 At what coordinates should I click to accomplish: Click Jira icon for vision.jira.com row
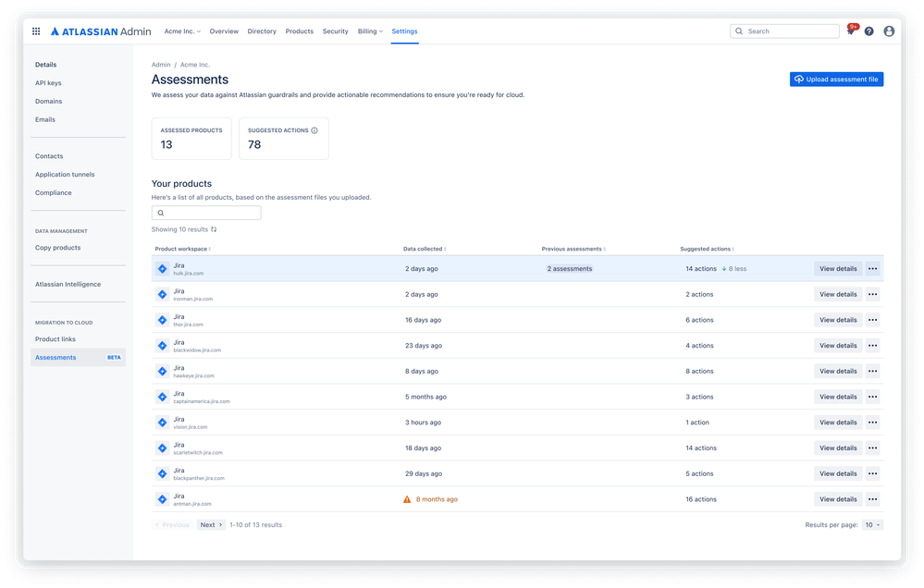click(x=163, y=423)
